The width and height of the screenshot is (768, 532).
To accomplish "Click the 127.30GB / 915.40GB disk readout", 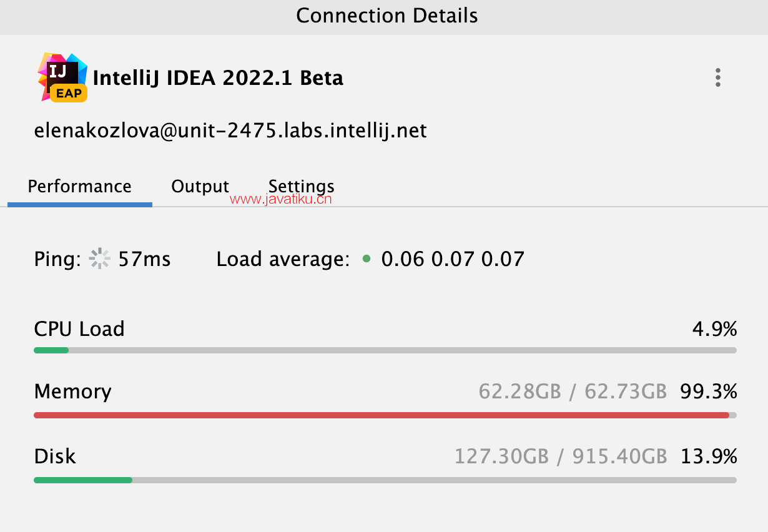I will tap(561, 456).
